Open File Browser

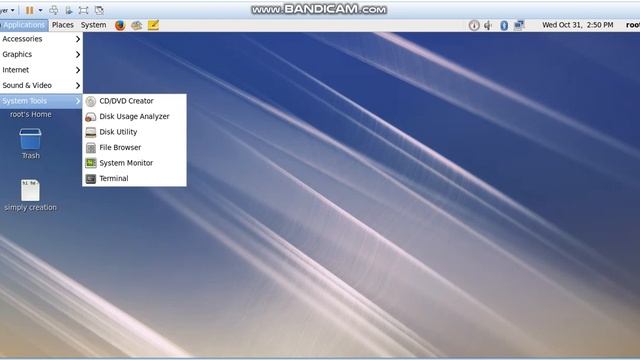pyautogui.click(x=134, y=147)
